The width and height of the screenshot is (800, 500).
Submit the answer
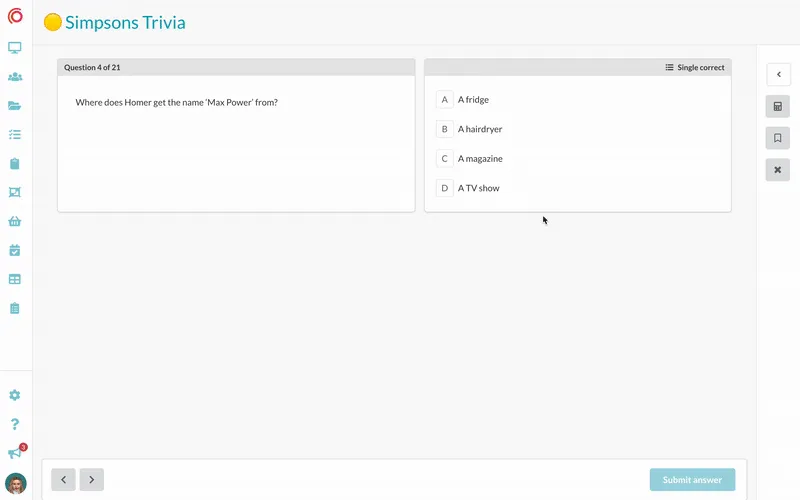coord(692,480)
